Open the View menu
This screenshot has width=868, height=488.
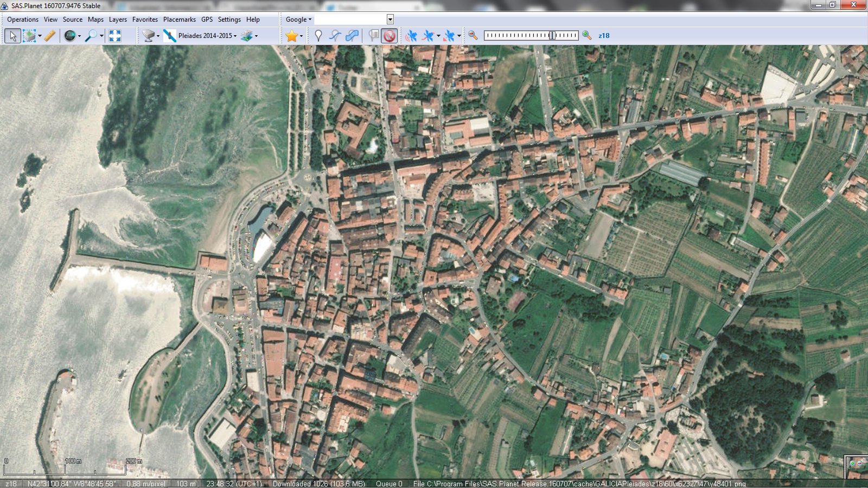(x=50, y=20)
